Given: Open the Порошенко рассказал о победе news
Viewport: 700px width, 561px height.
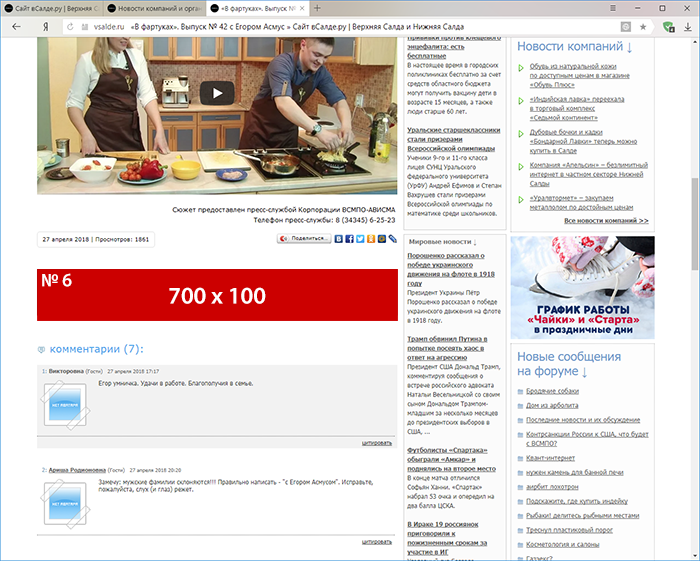Looking at the screenshot, I should [451, 270].
